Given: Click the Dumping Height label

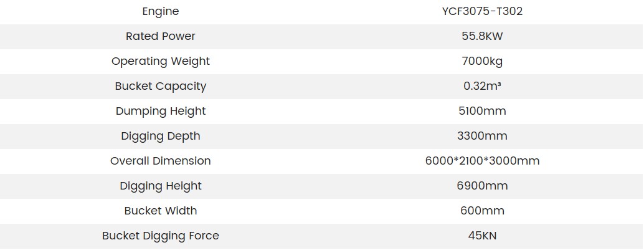Looking at the screenshot, I should [161, 111].
